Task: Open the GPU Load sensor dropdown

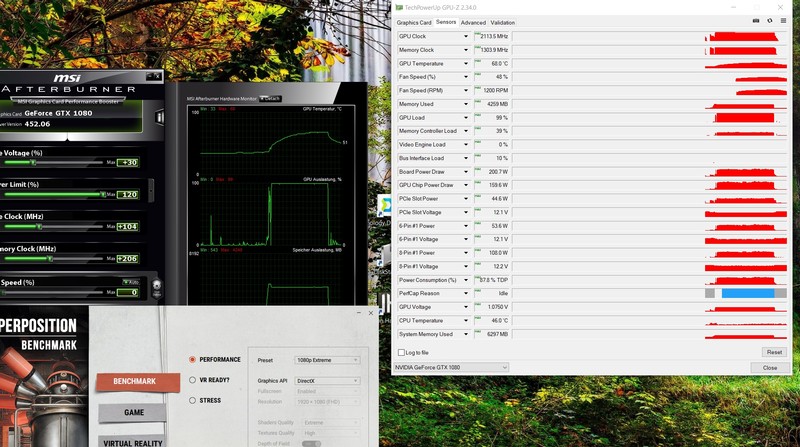Action: click(x=465, y=118)
